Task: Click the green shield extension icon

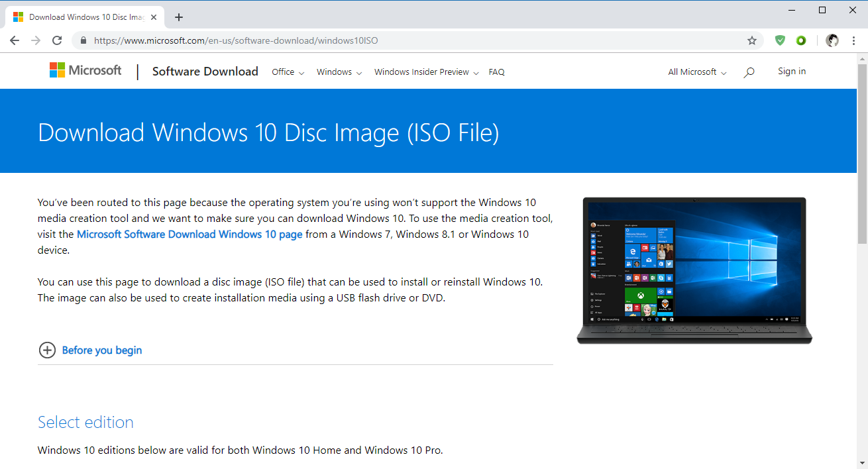Action: point(780,40)
